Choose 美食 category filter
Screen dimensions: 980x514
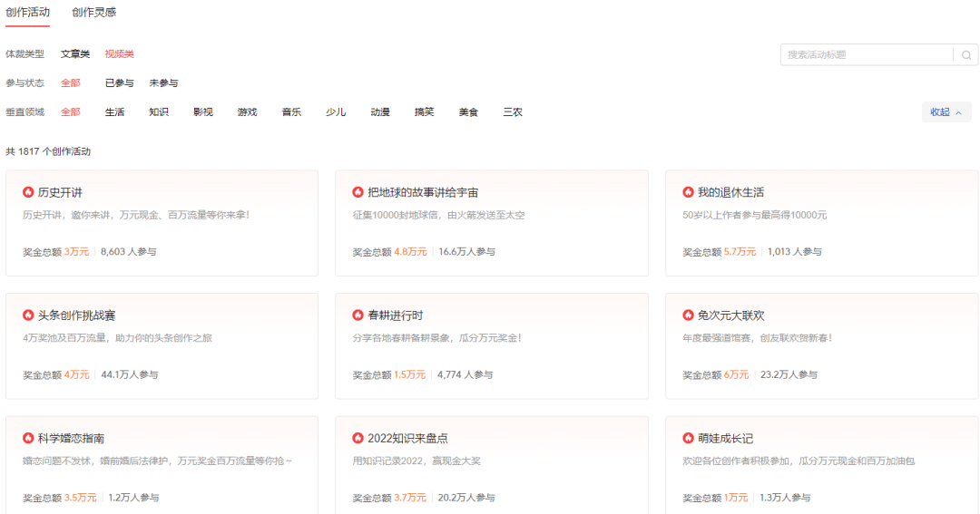(468, 112)
